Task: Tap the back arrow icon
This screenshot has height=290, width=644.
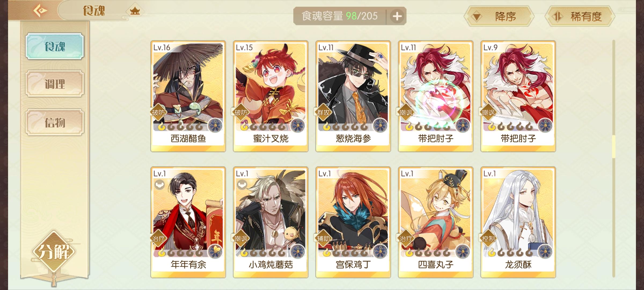Action: pyautogui.click(x=40, y=11)
